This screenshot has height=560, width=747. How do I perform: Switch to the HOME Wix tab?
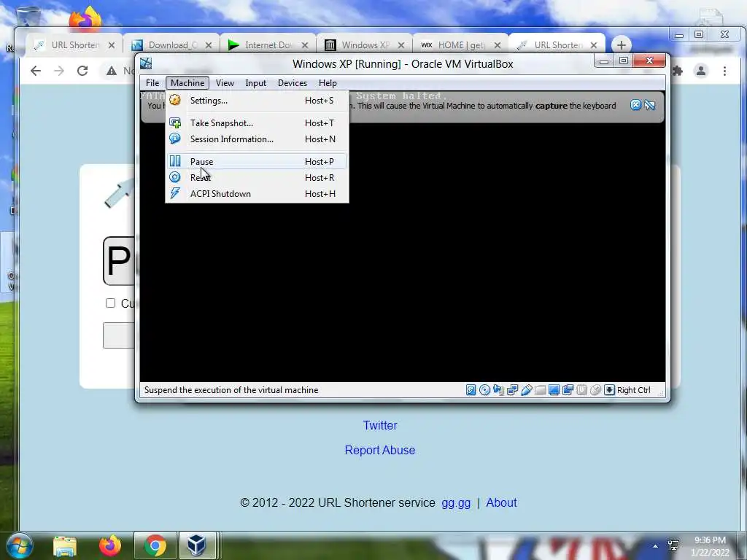pos(461,45)
